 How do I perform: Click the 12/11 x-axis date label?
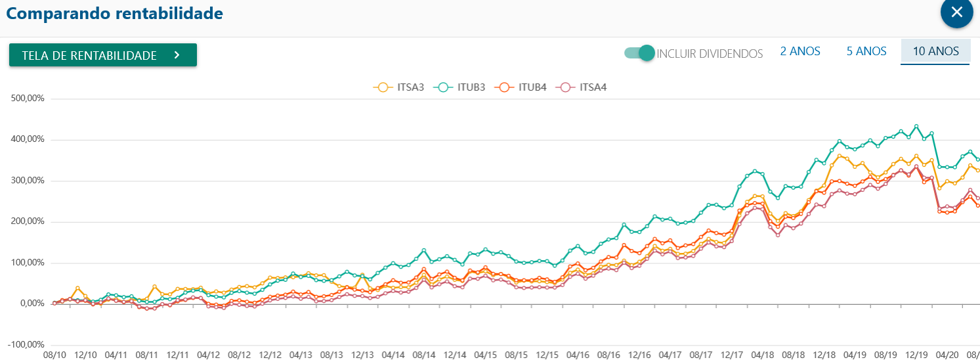pyautogui.click(x=178, y=355)
